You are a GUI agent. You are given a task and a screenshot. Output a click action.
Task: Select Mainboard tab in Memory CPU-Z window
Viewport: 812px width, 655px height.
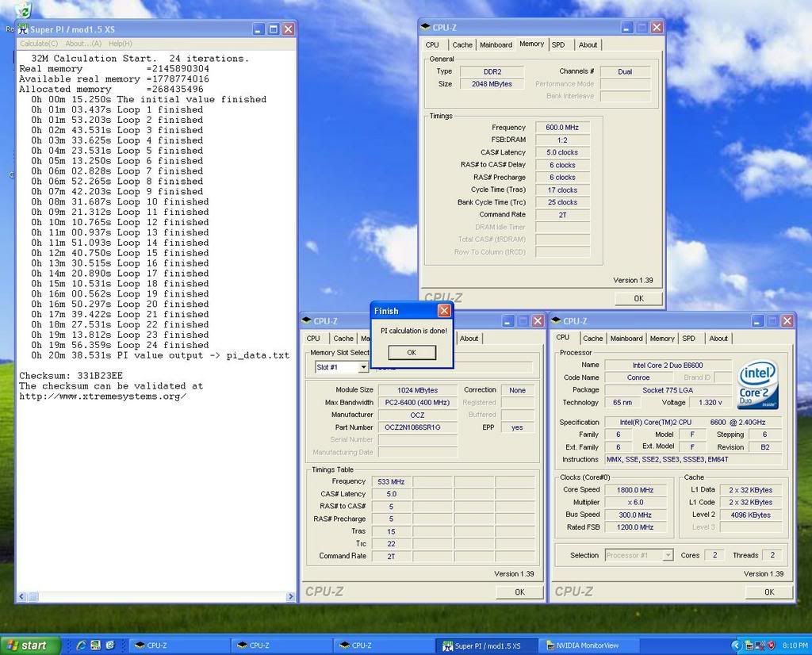496,45
